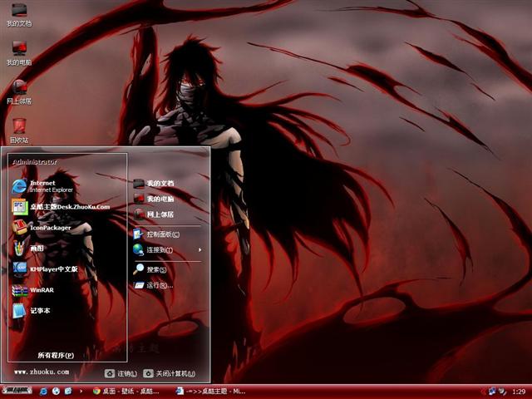Open 控制面板(C) control panel

[x=156, y=234]
